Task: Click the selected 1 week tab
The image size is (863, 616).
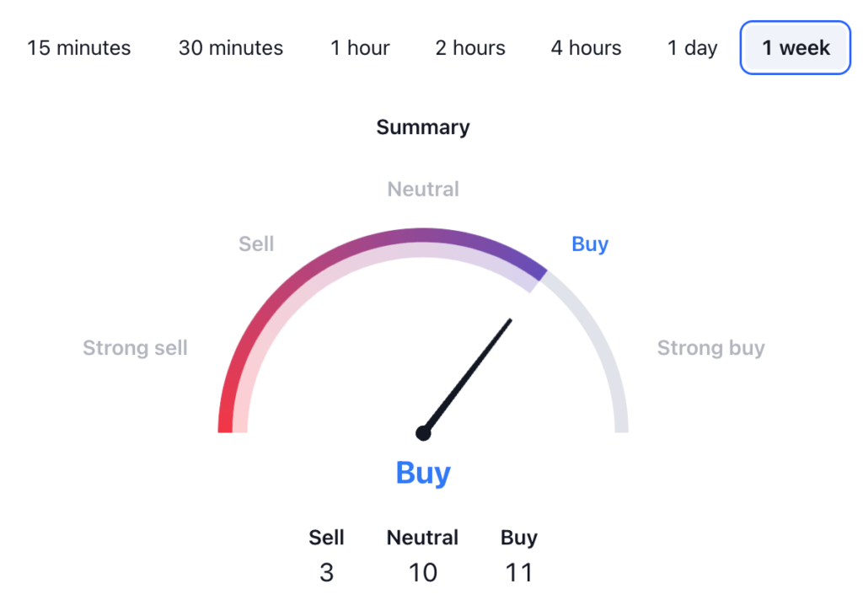Action: 796,48
